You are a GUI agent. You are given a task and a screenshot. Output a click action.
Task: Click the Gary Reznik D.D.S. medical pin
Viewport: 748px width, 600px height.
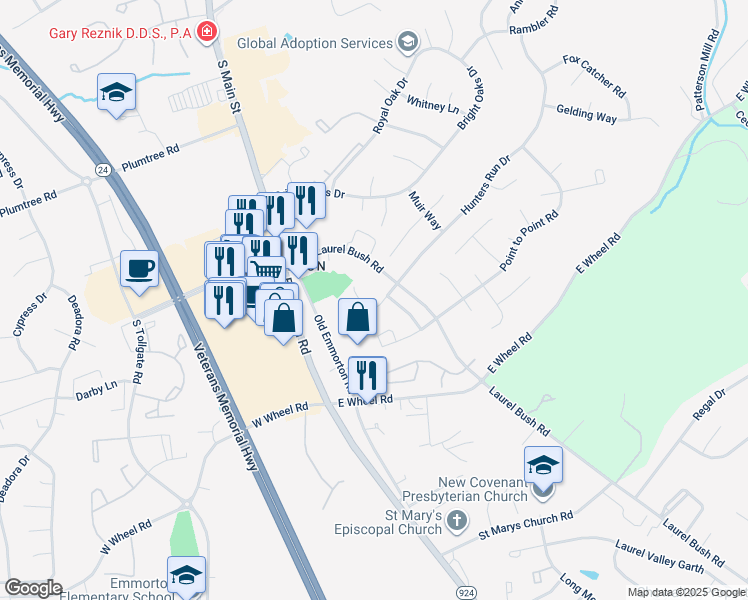tap(207, 33)
